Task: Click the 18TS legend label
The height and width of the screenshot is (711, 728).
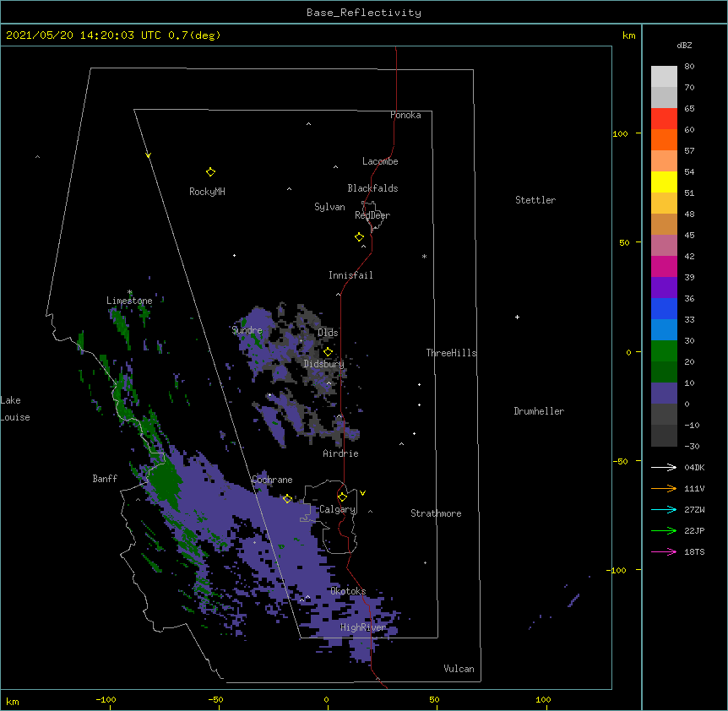Action: [x=694, y=551]
